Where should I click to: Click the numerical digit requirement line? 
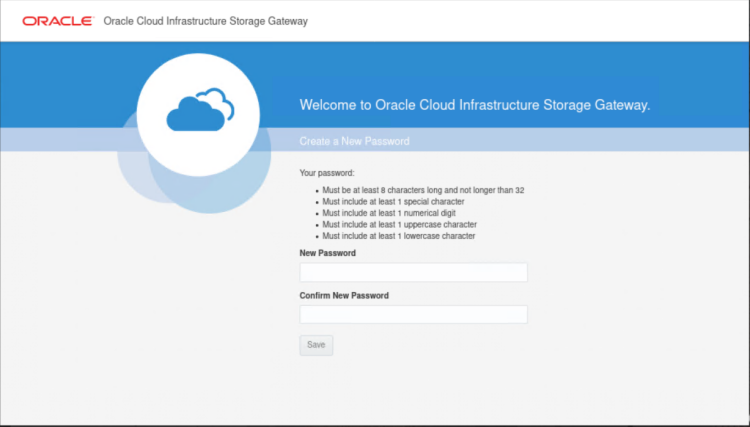pyautogui.click(x=390, y=213)
